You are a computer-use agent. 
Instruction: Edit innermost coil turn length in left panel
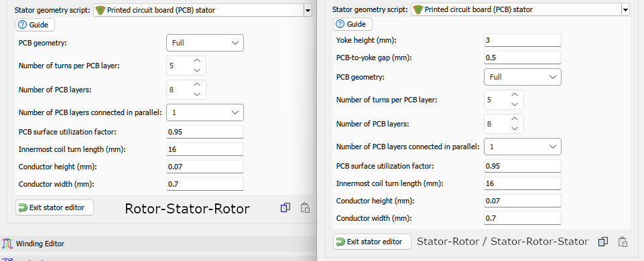pyautogui.click(x=205, y=149)
